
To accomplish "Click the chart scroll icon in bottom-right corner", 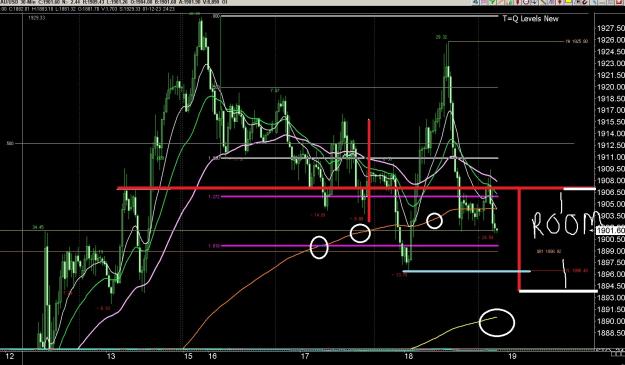I will 617,353.
